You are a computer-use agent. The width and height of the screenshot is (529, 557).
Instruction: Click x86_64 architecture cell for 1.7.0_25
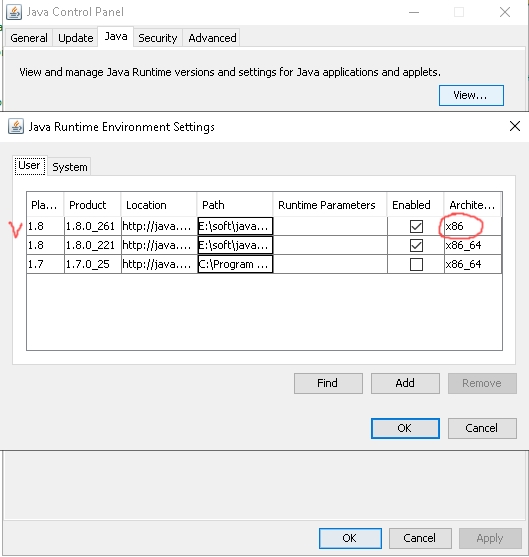pyautogui.click(x=473, y=264)
